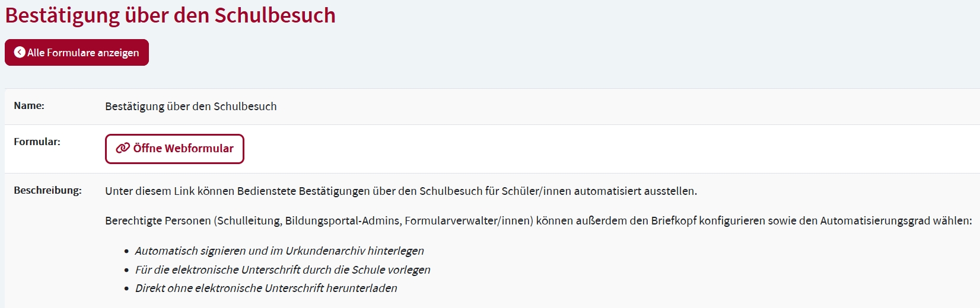
Task: Click the bullet point before Direkt ohne
Action: [126, 289]
